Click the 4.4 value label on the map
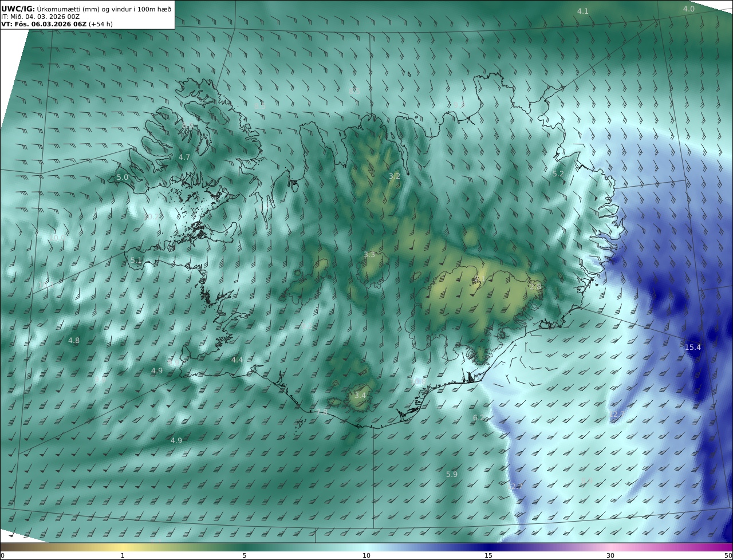 pos(237,360)
